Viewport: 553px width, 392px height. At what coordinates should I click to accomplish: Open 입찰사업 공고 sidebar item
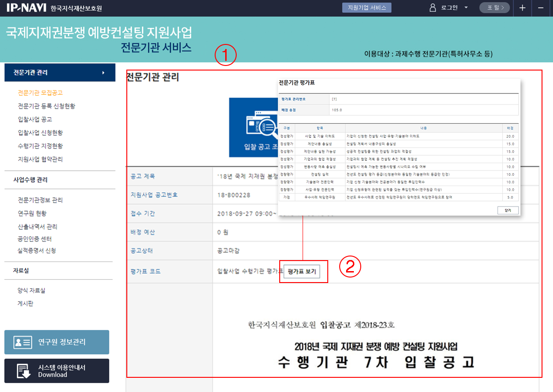pos(35,120)
